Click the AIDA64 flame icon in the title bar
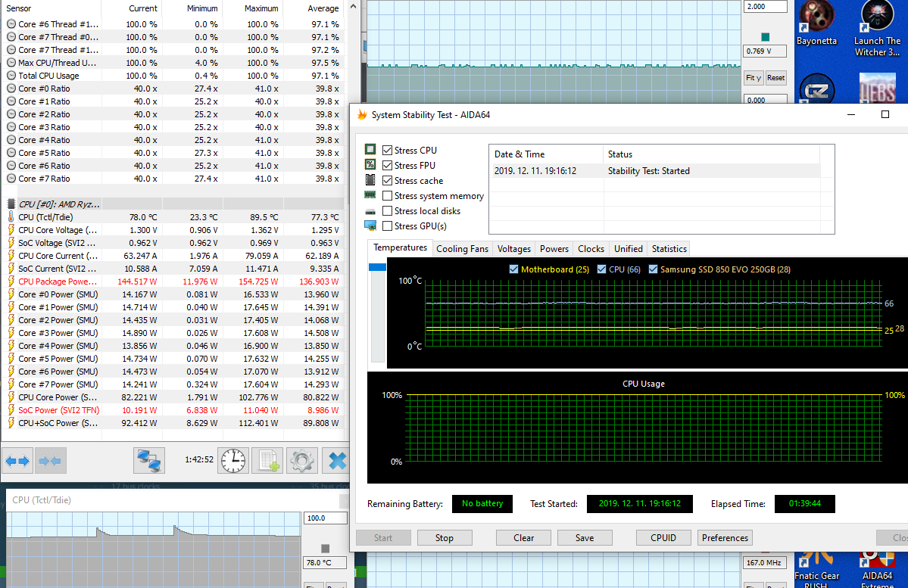 point(363,114)
